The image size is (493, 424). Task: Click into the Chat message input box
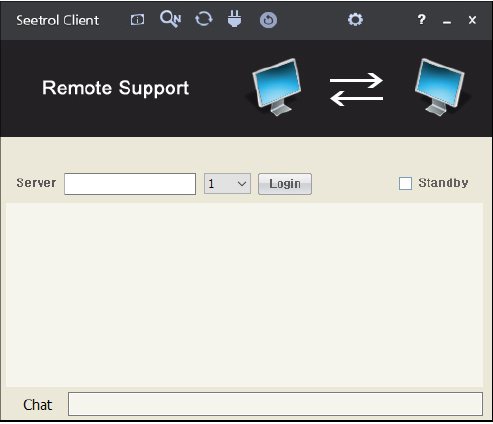(275, 404)
